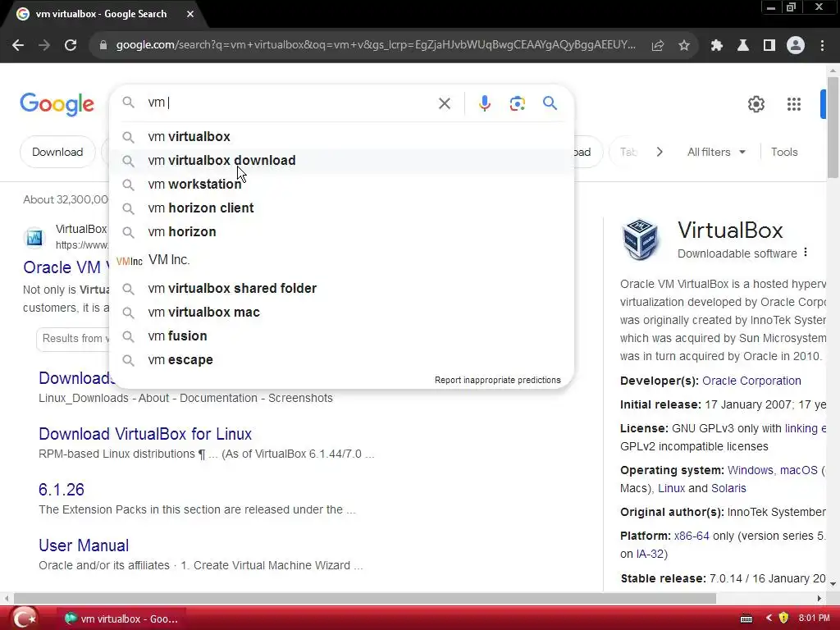Clear the search box with X

pyautogui.click(x=445, y=103)
